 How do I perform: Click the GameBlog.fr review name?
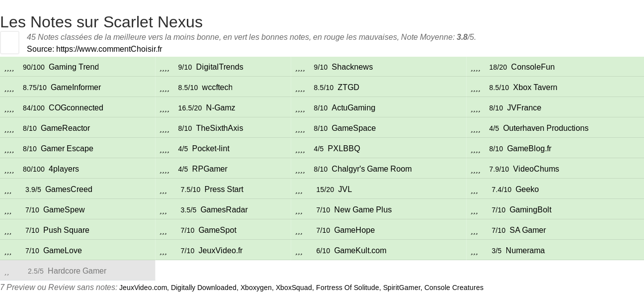[x=529, y=149]
